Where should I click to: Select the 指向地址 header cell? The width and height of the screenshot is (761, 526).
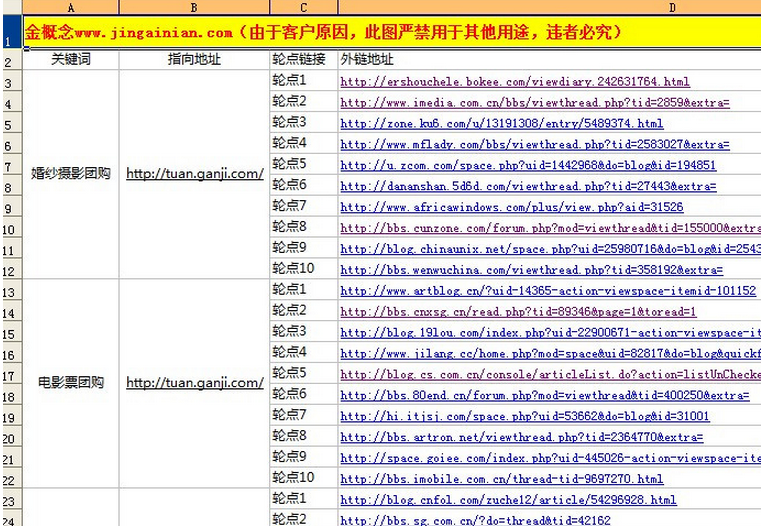194,60
